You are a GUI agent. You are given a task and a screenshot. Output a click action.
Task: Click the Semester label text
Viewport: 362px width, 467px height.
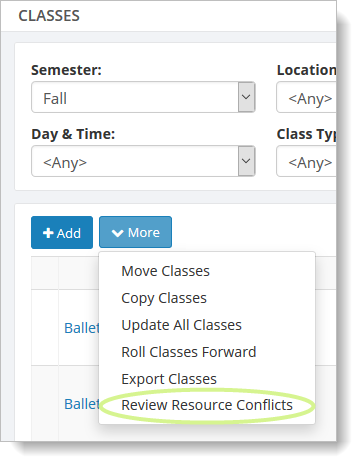[x=66, y=70]
